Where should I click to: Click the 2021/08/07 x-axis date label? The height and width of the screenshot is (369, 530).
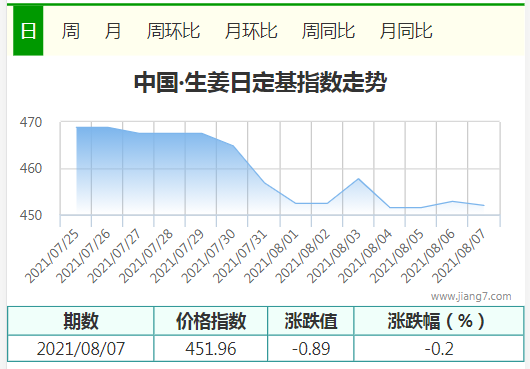459,257
